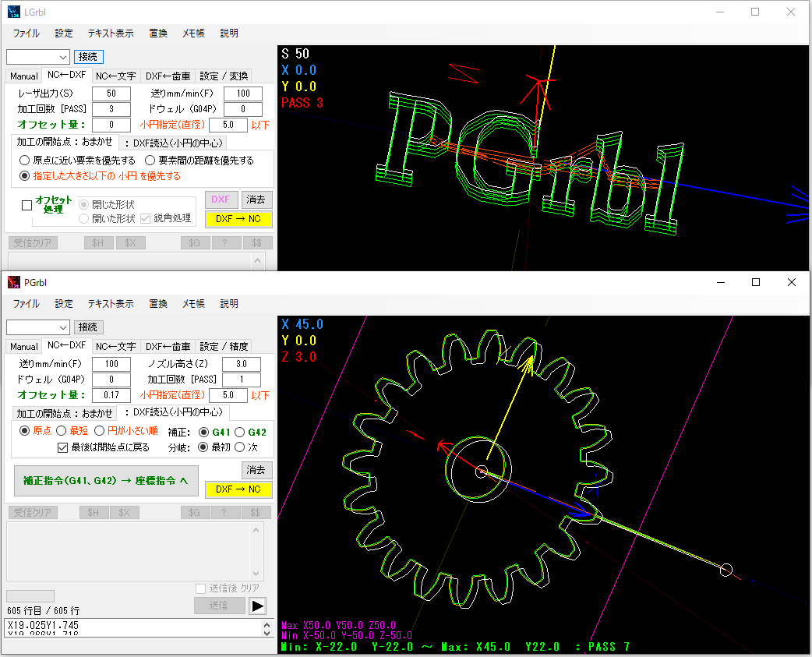Click 消去 button in LGrbl window

[x=256, y=200]
